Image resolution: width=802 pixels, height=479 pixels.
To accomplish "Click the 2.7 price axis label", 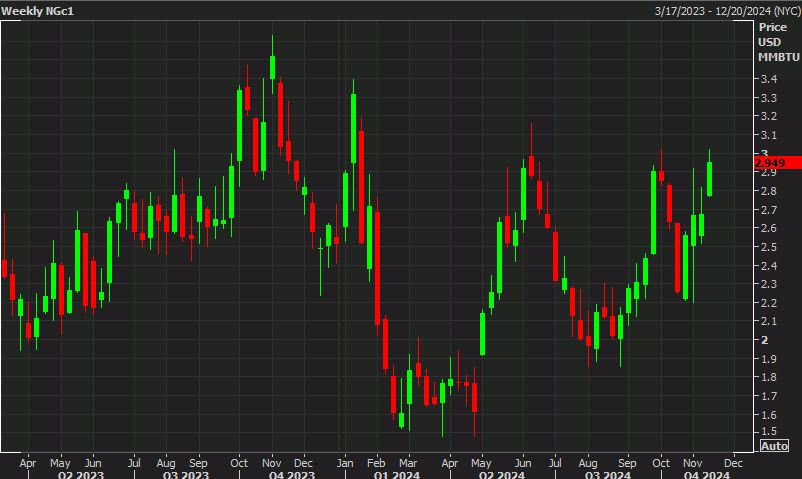I will click(769, 210).
